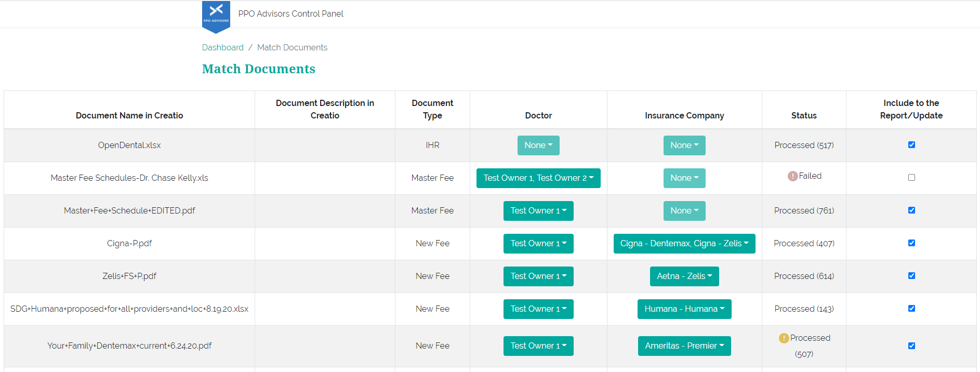Image resolution: width=980 pixels, height=372 pixels.
Task: Click the PPO Advisors Control Panel title
Action: 290,14
